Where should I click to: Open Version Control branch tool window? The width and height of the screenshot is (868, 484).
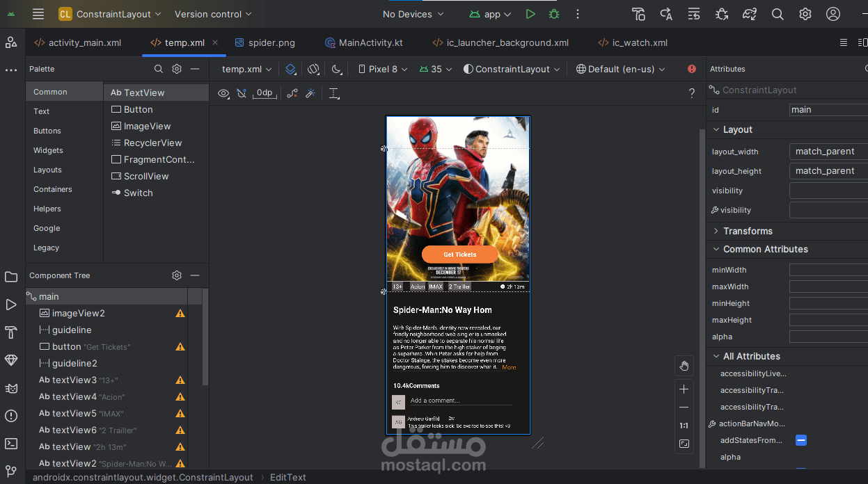click(11, 471)
